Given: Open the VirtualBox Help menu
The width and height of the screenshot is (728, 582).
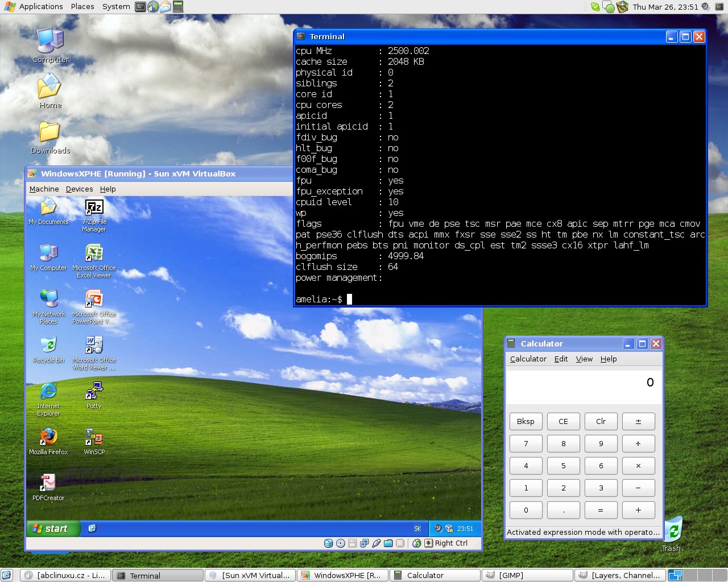Looking at the screenshot, I should (107, 189).
